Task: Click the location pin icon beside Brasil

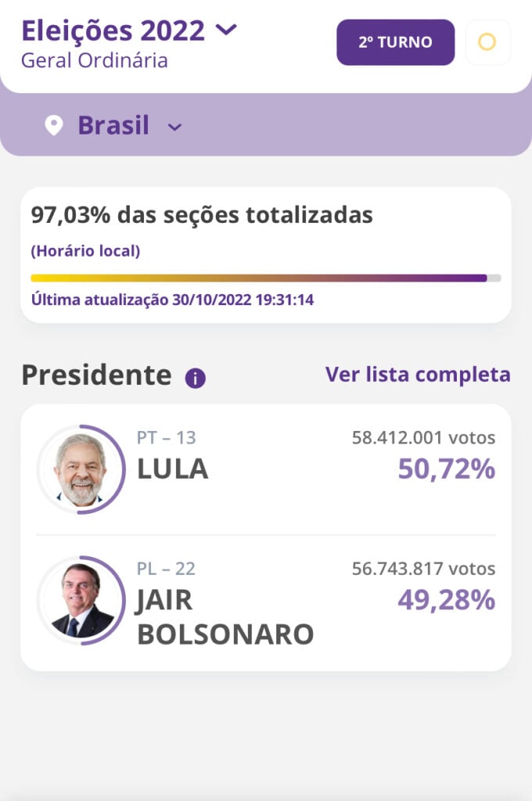Action: (x=53, y=125)
